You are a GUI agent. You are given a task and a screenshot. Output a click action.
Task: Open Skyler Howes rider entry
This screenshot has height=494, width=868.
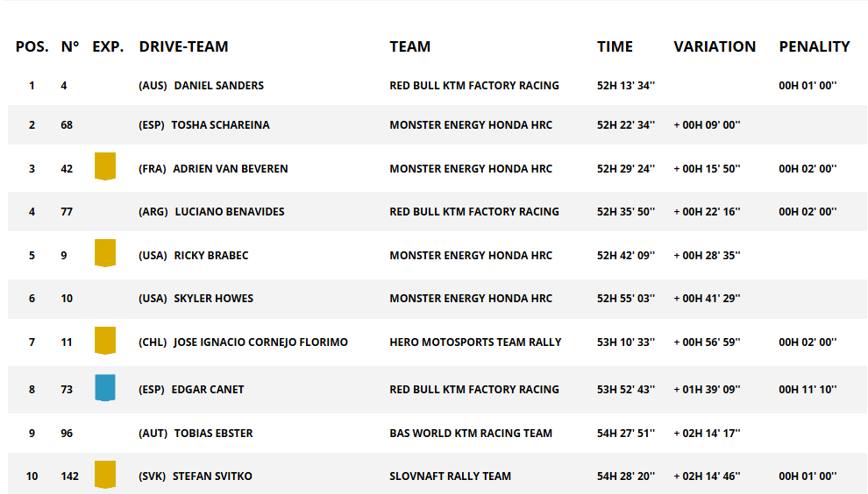tap(214, 299)
